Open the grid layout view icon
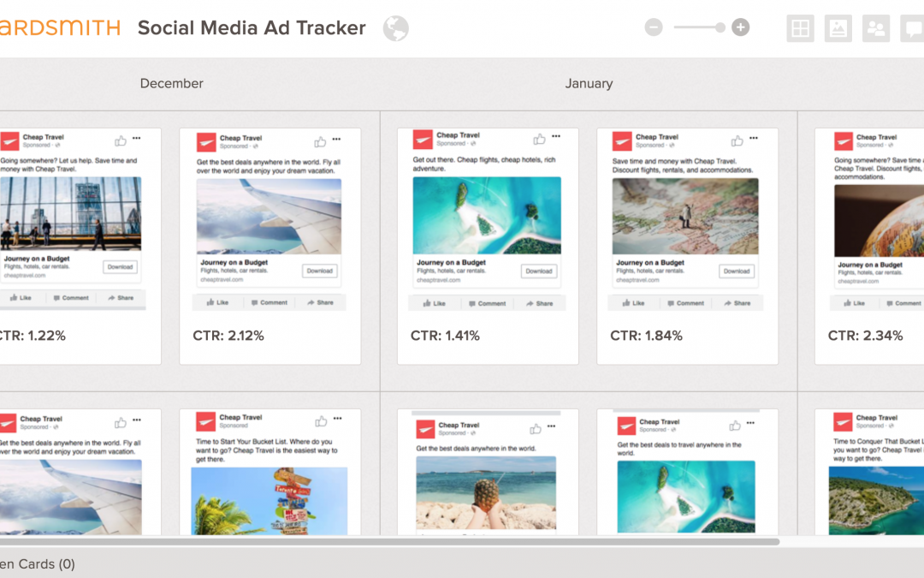 point(800,27)
